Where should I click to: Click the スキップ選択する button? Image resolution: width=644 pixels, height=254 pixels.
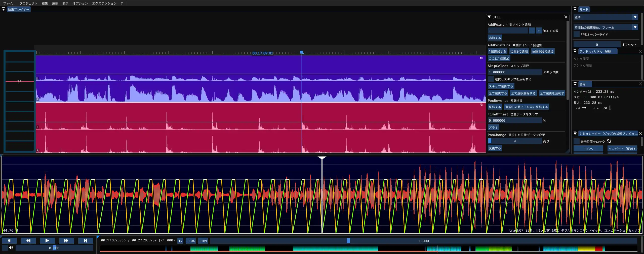pos(501,86)
